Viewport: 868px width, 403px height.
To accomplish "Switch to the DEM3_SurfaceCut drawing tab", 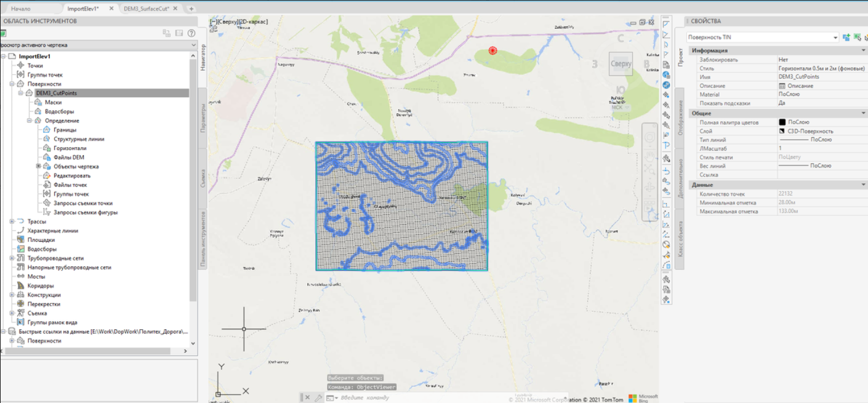I will tap(147, 9).
